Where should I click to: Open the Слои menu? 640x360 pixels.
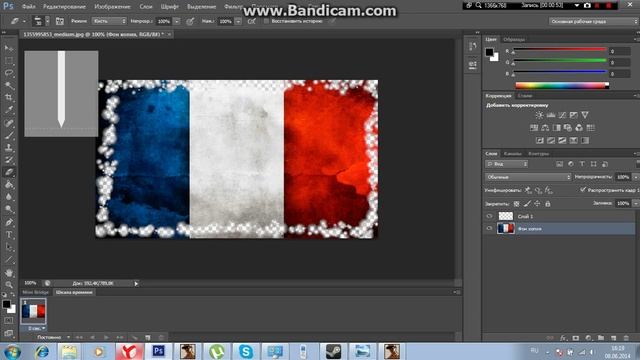146,7
